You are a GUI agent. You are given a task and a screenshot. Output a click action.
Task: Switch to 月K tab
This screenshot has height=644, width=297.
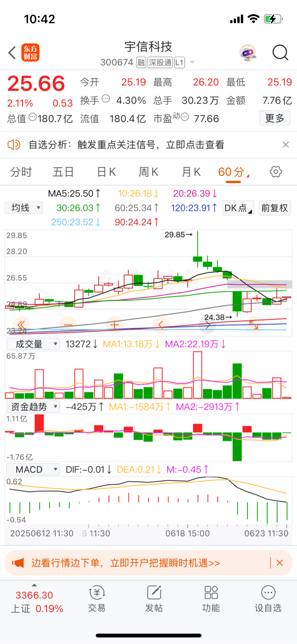tap(191, 172)
